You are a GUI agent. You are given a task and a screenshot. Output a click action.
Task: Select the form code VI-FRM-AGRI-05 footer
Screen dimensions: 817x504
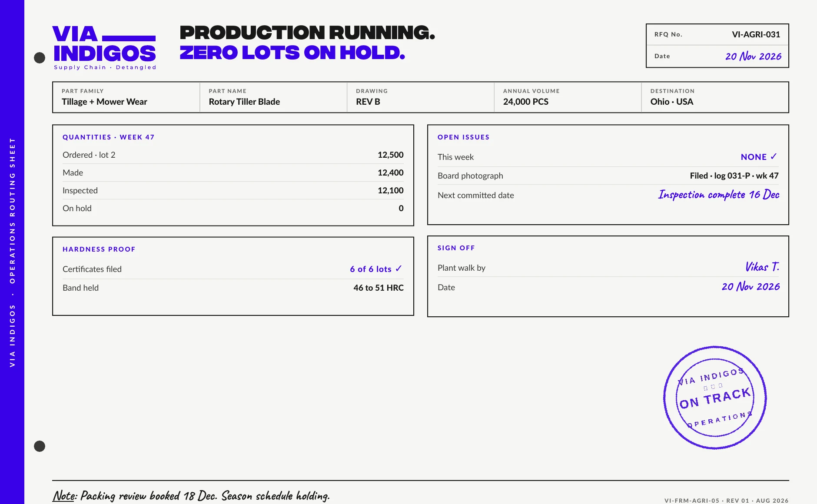coord(727,501)
